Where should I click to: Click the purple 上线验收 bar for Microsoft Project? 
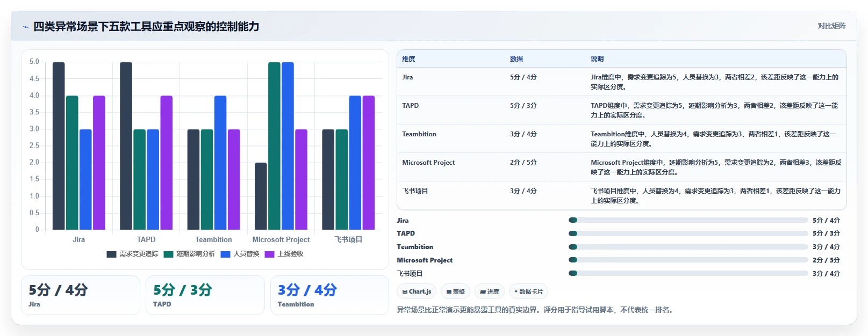[301, 179]
